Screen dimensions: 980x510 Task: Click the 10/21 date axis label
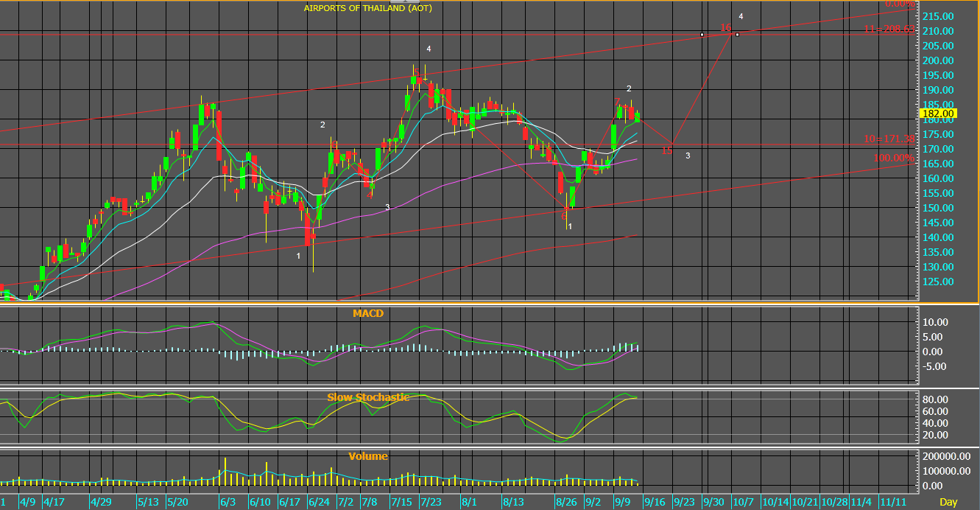[805, 502]
